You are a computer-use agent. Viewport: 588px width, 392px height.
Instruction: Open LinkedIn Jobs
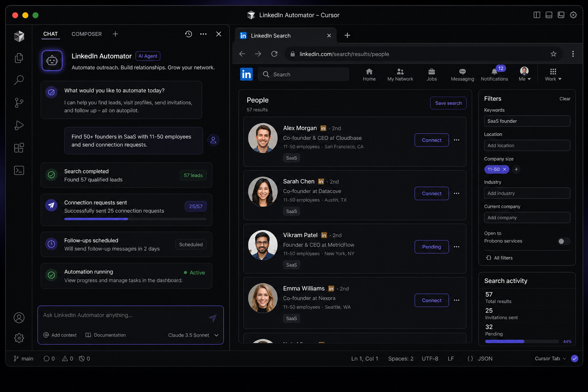point(431,75)
